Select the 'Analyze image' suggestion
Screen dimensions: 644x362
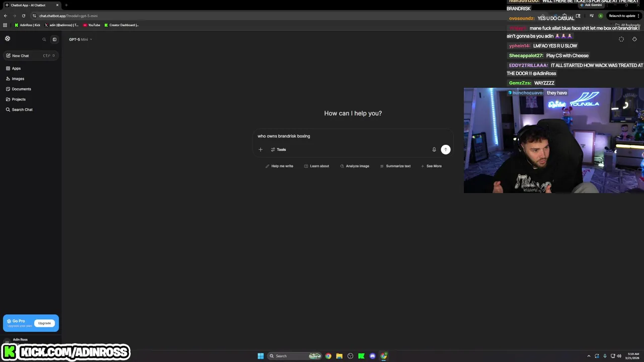[355, 166]
